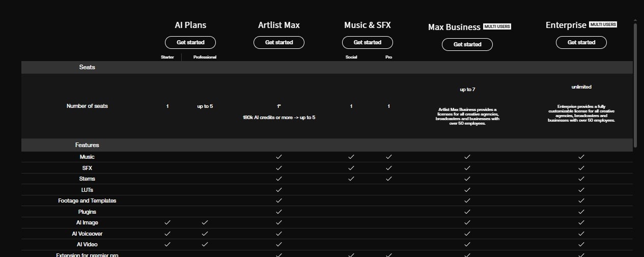644x257 pixels.
Task: Click AI Image checkmark in Starter column
Action: tap(167, 222)
